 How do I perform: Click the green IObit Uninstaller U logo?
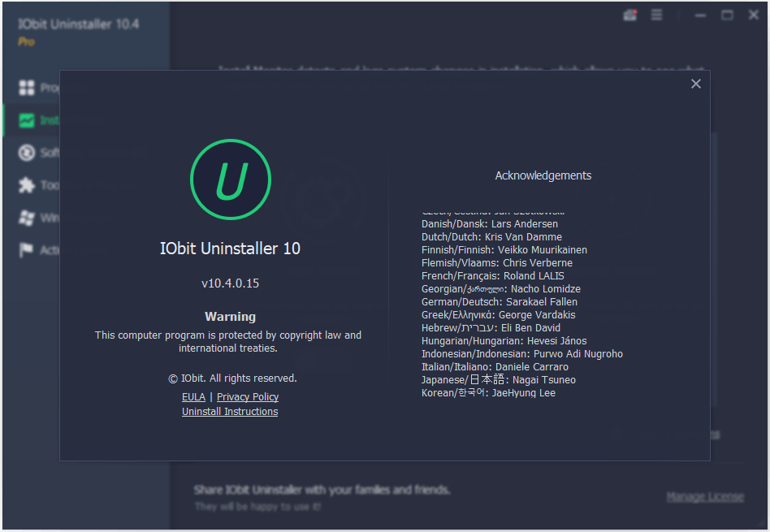(231, 179)
